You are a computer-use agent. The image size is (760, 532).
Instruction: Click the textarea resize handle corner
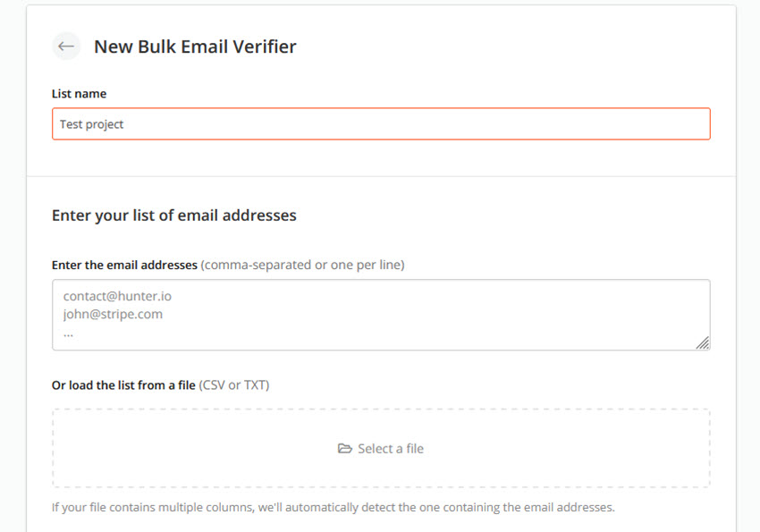[x=703, y=342]
